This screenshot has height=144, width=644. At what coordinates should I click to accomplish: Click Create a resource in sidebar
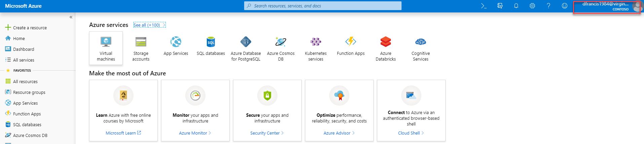pos(26,28)
